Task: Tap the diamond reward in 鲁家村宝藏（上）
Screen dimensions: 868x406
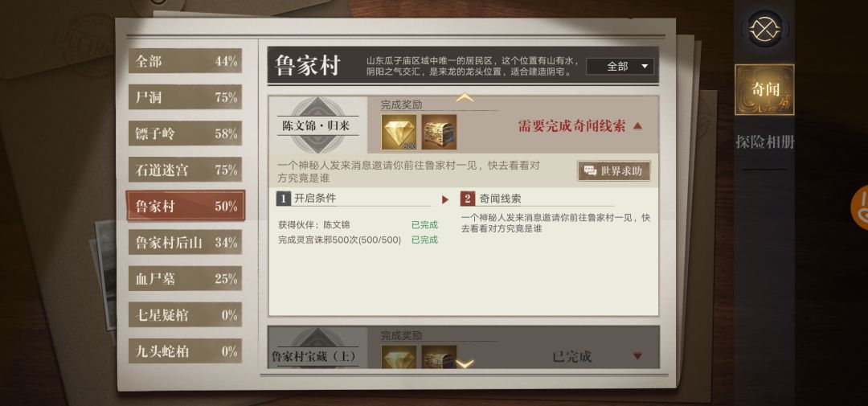Action: 399,357
